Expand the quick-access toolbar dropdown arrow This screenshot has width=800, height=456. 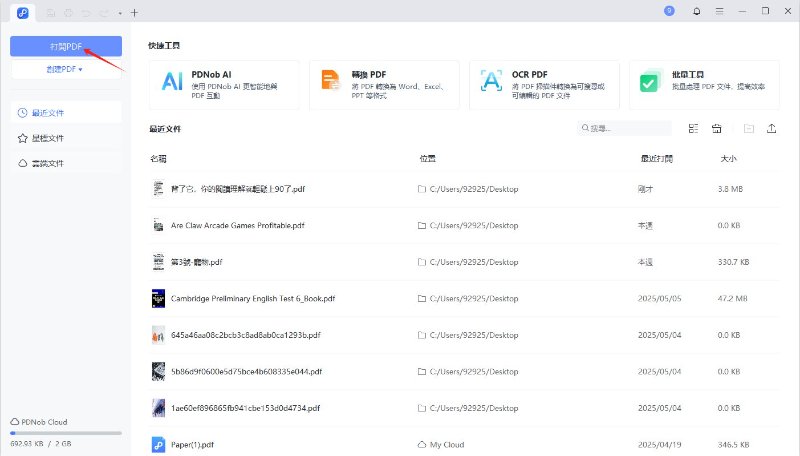(x=120, y=13)
